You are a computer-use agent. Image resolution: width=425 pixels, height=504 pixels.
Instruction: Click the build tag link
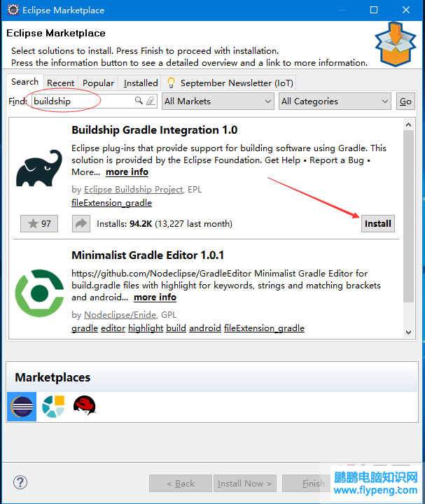(x=176, y=328)
